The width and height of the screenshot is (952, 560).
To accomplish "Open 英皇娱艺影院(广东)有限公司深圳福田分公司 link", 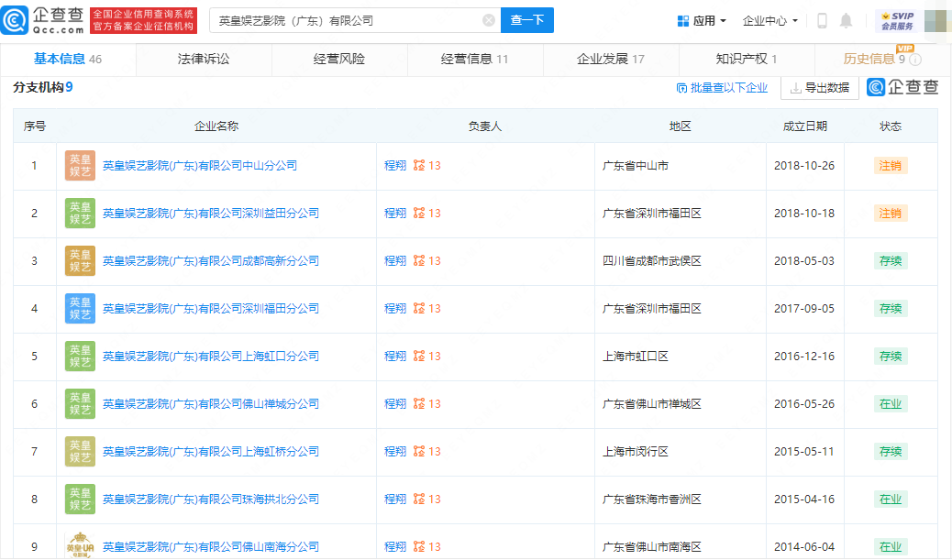I will point(211,309).
